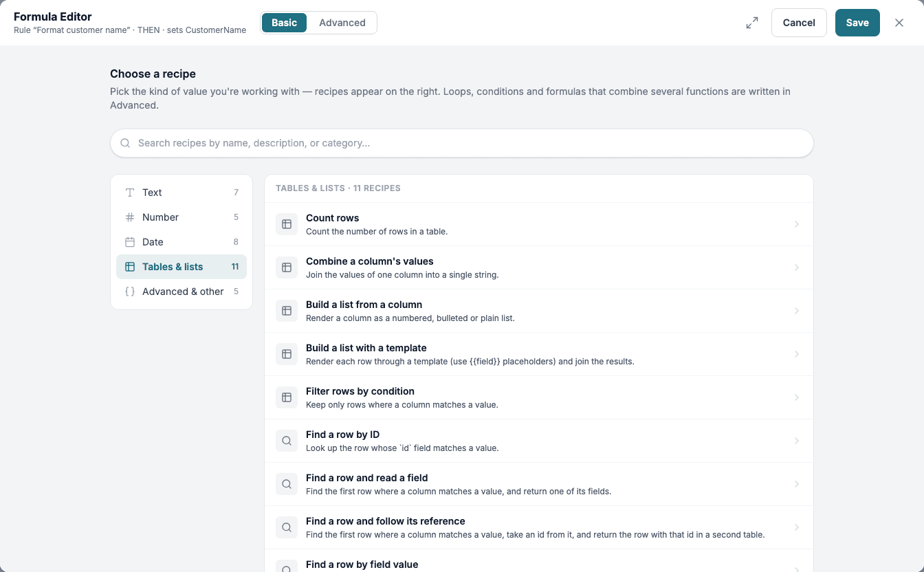
Task: Select the Advanced & other category label
Action: 183,291
